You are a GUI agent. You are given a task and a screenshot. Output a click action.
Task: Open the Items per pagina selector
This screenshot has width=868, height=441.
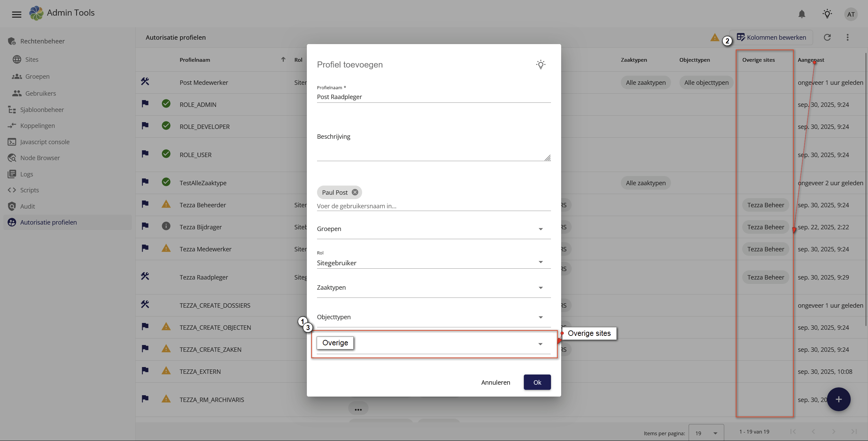click(x=706, y=433)
